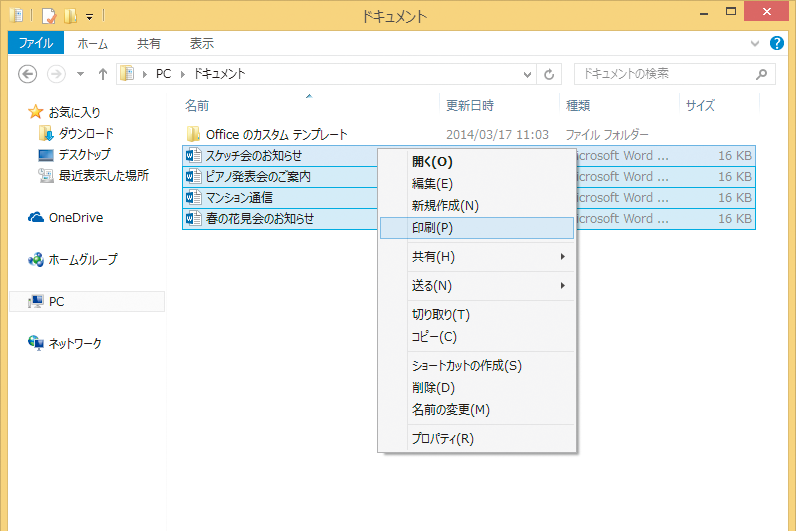
Task: Select ホームグループ in the navigation pane
Action: [83, 260]
